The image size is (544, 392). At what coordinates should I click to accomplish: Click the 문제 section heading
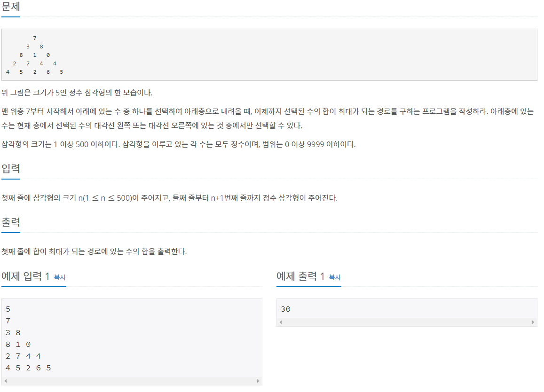[11, 7]
